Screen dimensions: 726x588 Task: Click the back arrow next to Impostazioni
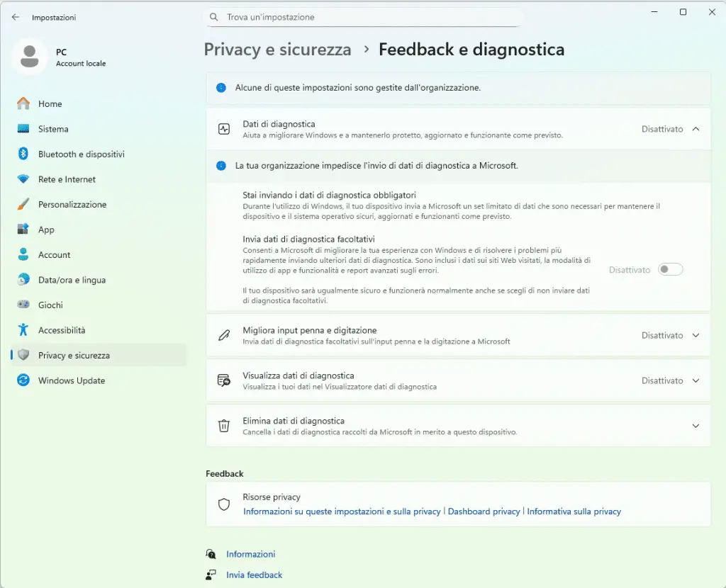point(16,17)
